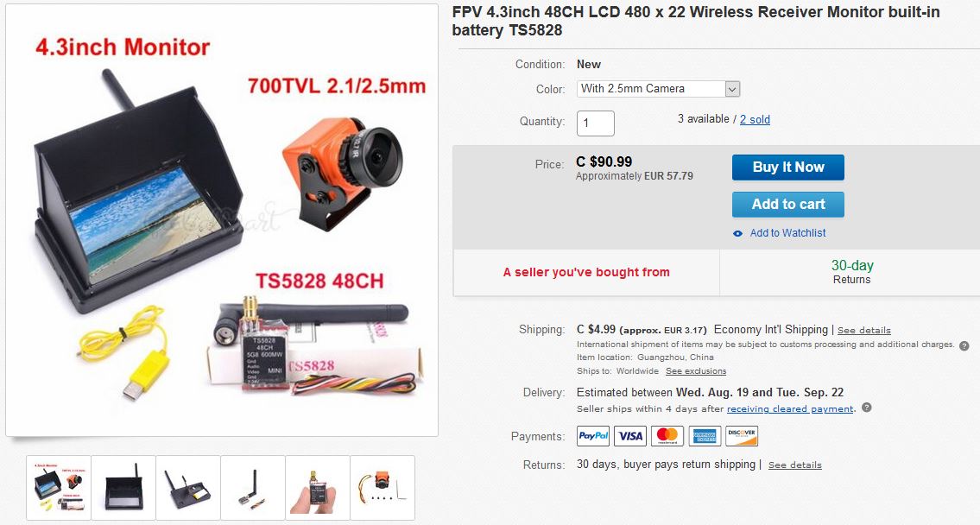
Task: Click the VISA card icon
Action: [x=630, y=435]
